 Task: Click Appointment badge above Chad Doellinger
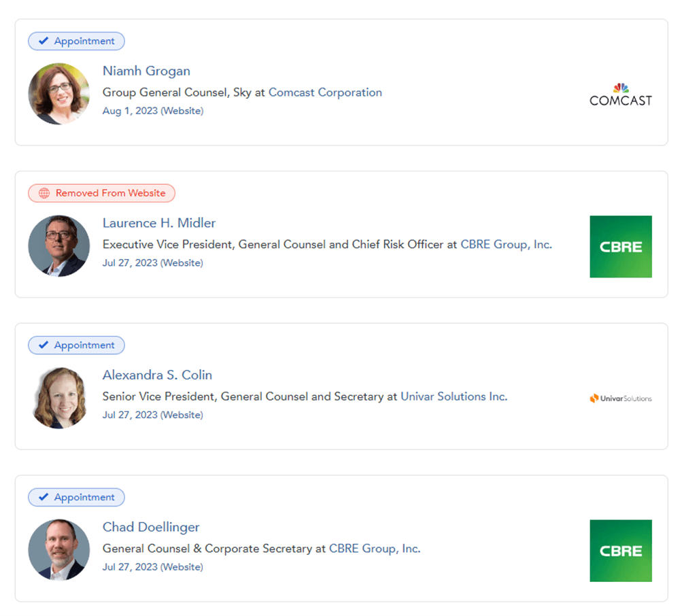tap(76, 497)
